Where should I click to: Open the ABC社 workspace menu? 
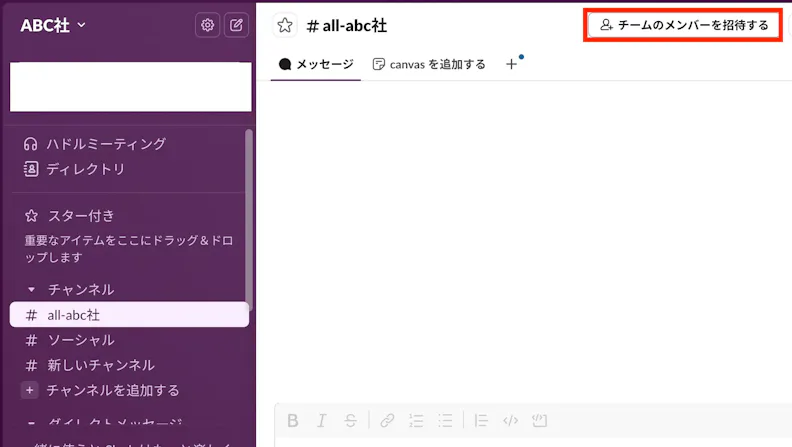(x=53, y=25)
